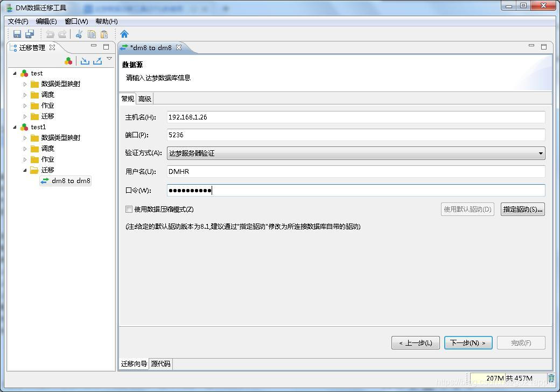Screen dimensions: 560x392
Task: Click the 指定驱动(S)... button
Action: [522, 209]
